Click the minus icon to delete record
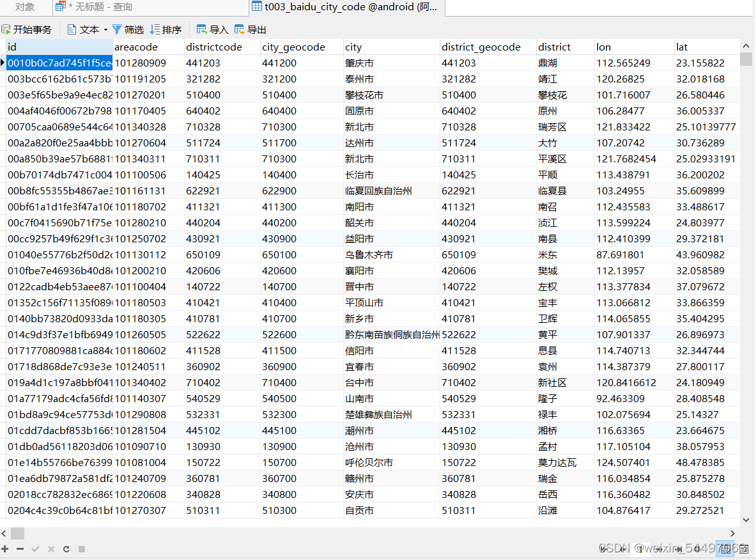 pyautogui.click(x=20, y=549)
